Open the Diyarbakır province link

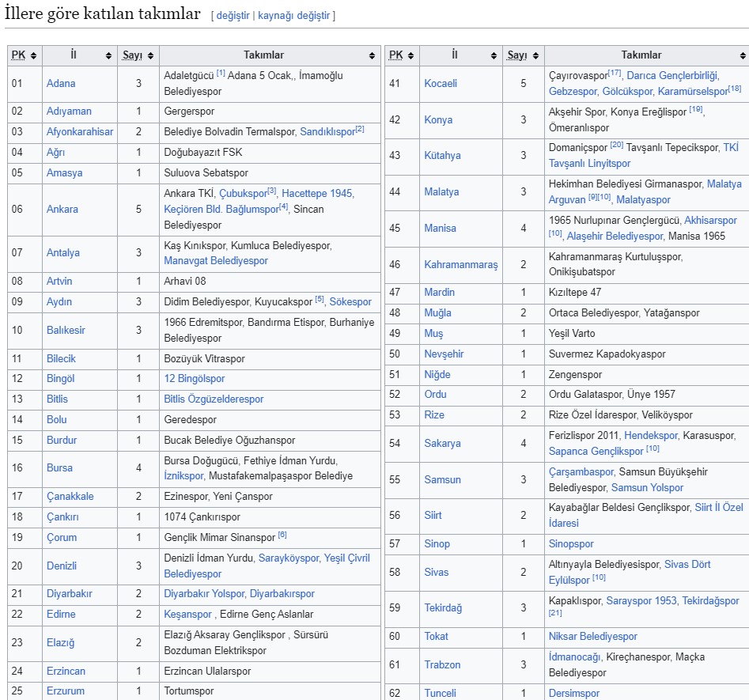coord(70,594)
